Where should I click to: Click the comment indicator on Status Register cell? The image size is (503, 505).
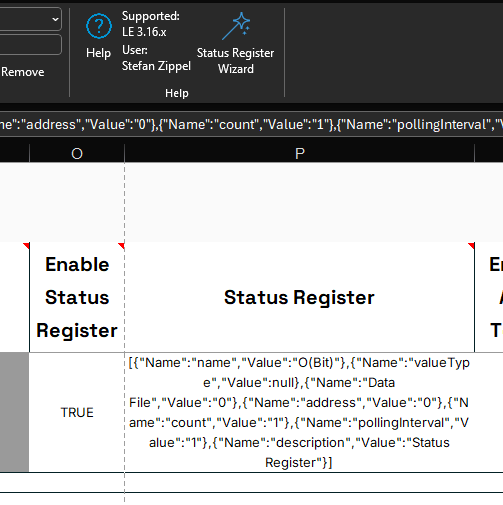pos(472,246)
